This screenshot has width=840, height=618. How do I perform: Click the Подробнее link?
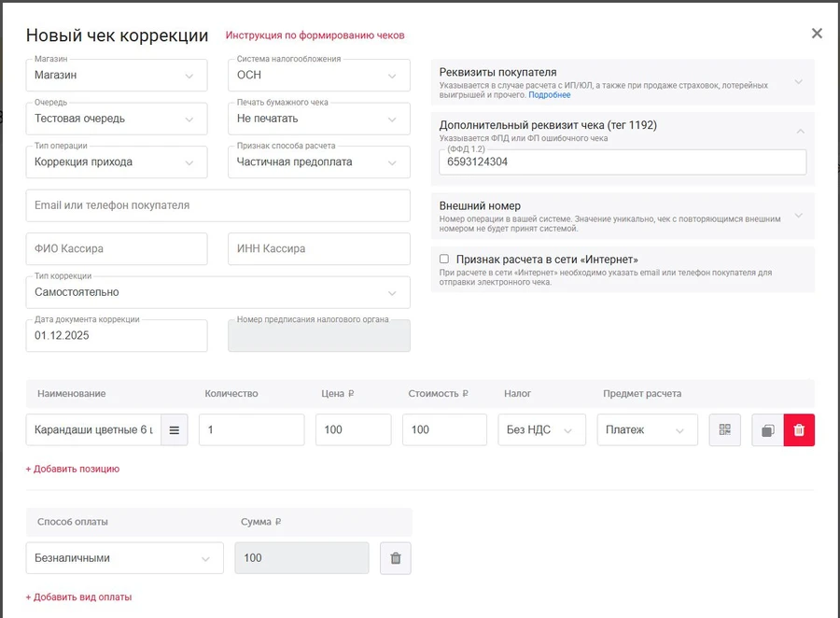[x=549, y=95]
